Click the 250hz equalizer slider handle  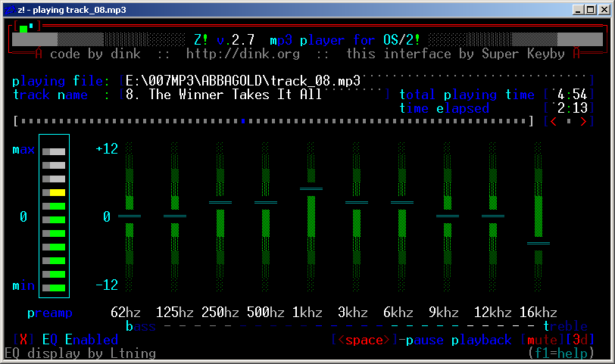pyautogui.click(x=220, y=203)
